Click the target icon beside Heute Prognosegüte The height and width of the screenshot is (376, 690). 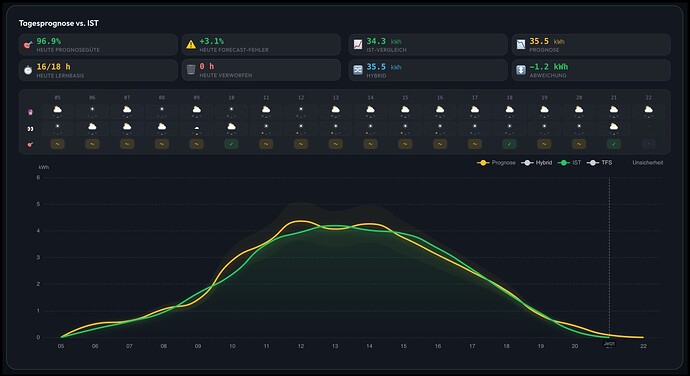click(x=28, y=44)
